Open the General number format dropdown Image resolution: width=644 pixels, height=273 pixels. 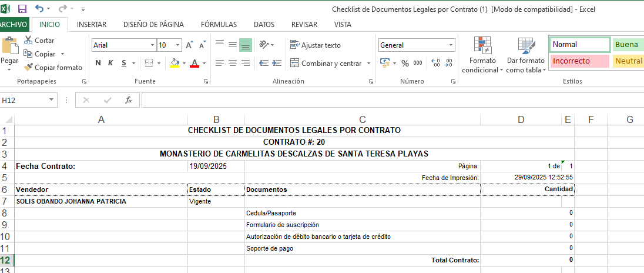point(451,45)
